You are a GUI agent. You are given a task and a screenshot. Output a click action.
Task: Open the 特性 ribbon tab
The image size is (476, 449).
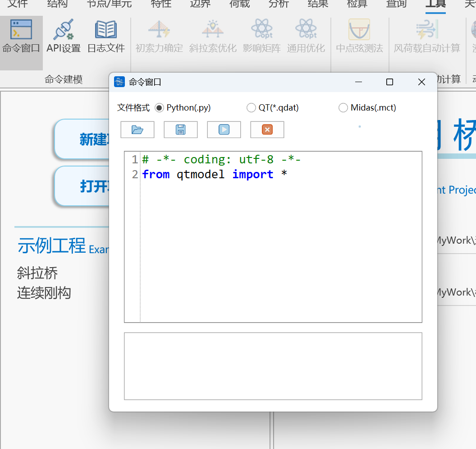tap(161, 4)
